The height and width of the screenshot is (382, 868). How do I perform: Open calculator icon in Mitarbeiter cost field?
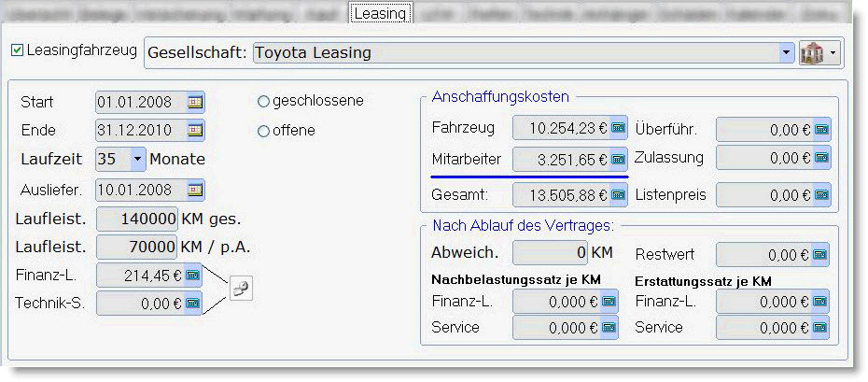(618, 160)
